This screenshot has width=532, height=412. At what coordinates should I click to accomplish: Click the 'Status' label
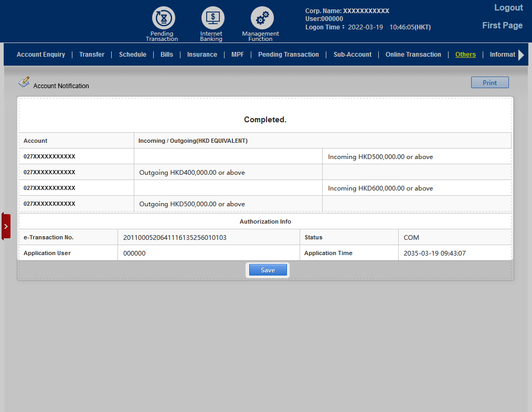314,237
